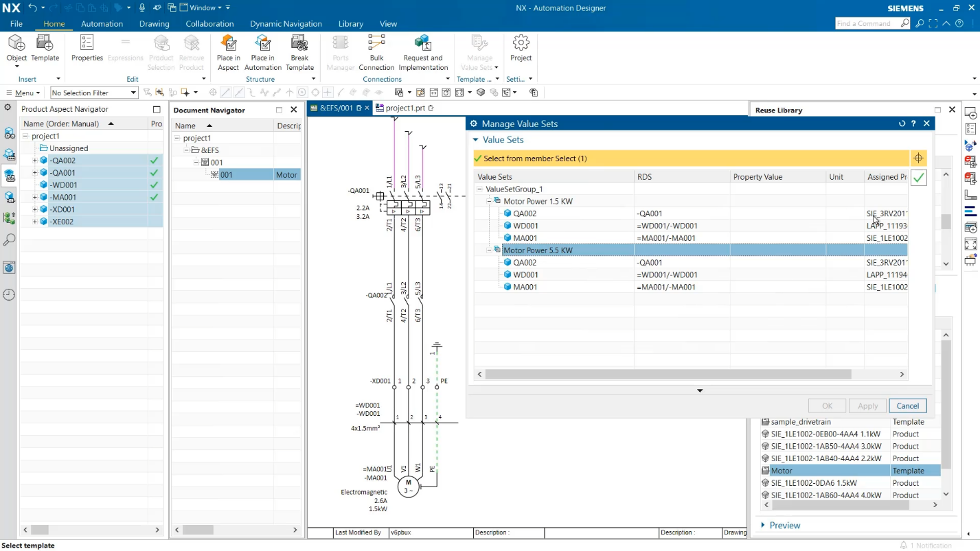Click the Expressions icon in the ribbon
Viewport: 980px width, 551px height.
click(125, 48)
